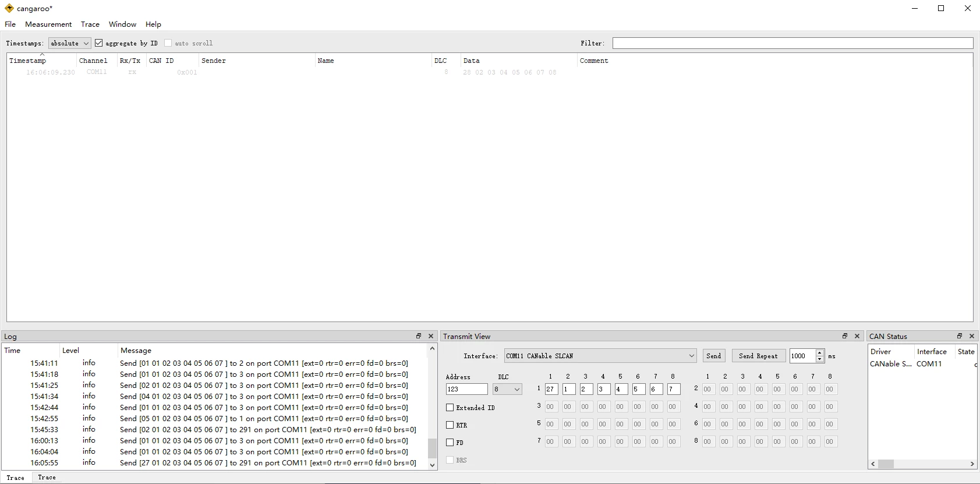This screenshot has width=980, height=484.
Task: Click the Log scrollbar up arrow
Action: pyautogui.click(x=432, y=349)
